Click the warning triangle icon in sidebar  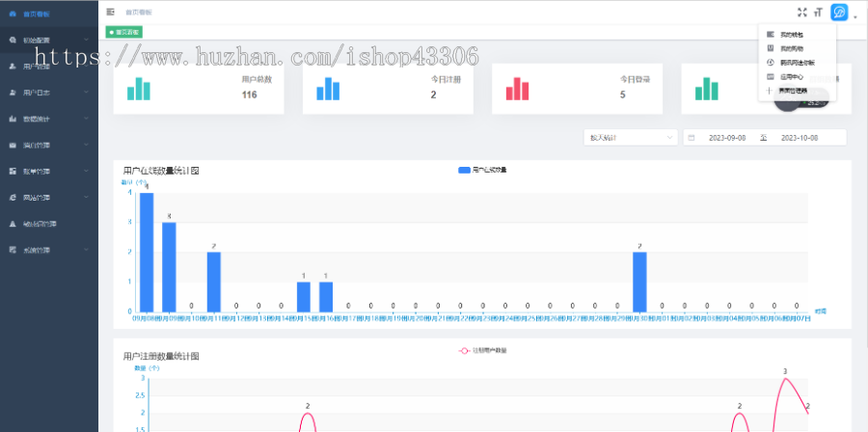[14, 224]
